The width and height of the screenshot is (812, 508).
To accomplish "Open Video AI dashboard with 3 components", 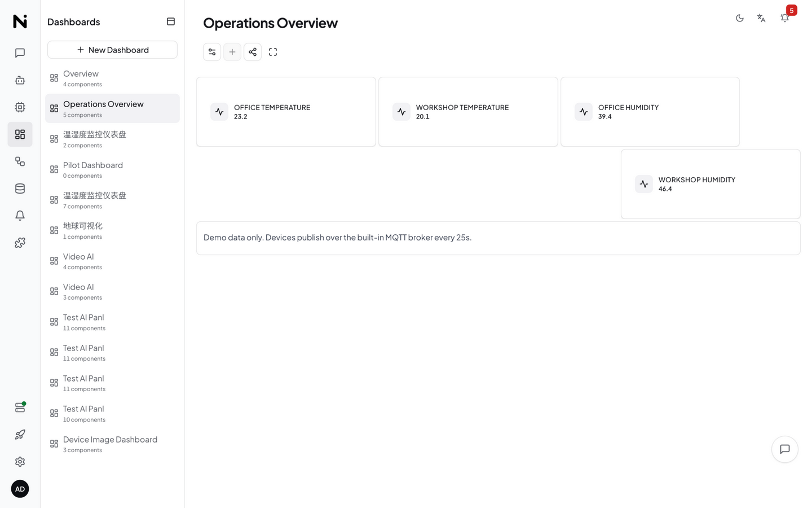I will click(112, 291).
